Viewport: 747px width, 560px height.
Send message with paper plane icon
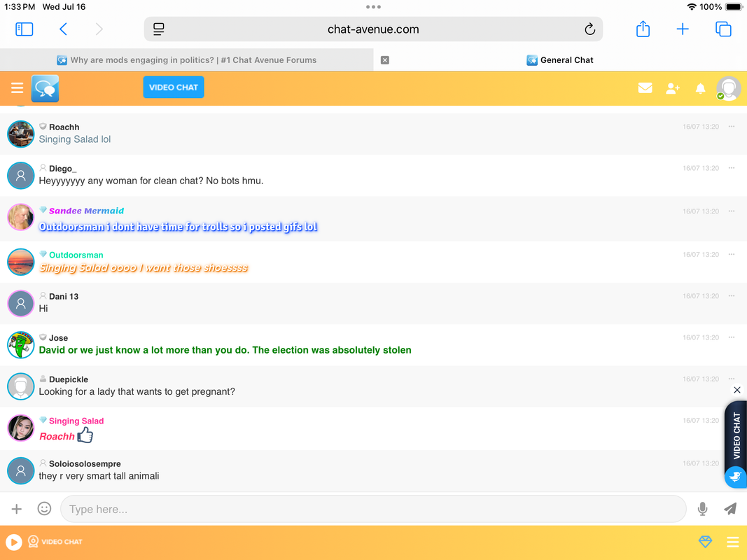tap(730, 509)
